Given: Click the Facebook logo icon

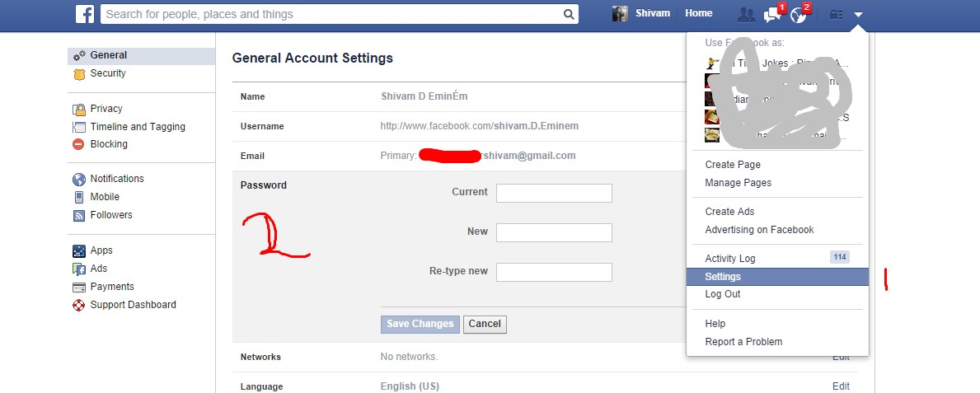Looking at the screenshot, I should (84, 14).
